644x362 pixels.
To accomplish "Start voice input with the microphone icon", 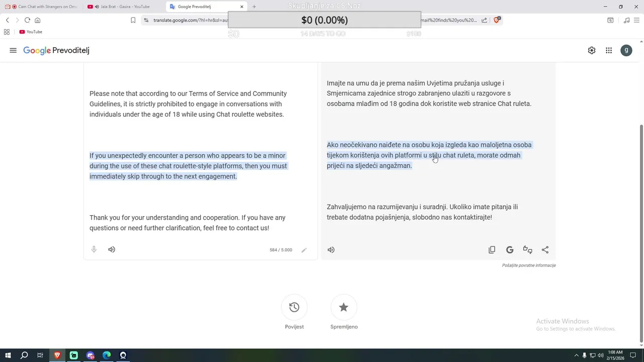I will [x=94, y=249].
